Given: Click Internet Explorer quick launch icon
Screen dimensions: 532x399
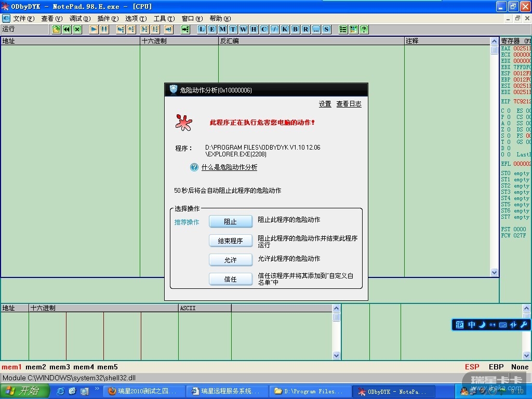Looking at the screenshot, I should 60,391.
